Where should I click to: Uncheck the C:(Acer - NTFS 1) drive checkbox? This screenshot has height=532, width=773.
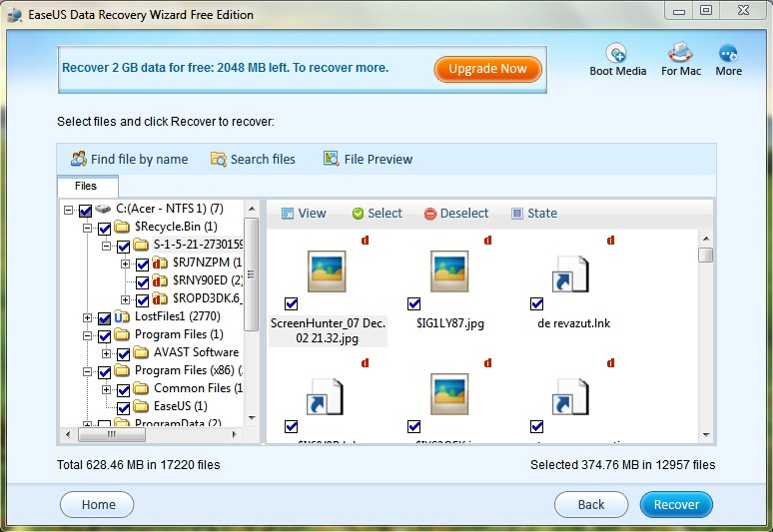click(85, 211)
